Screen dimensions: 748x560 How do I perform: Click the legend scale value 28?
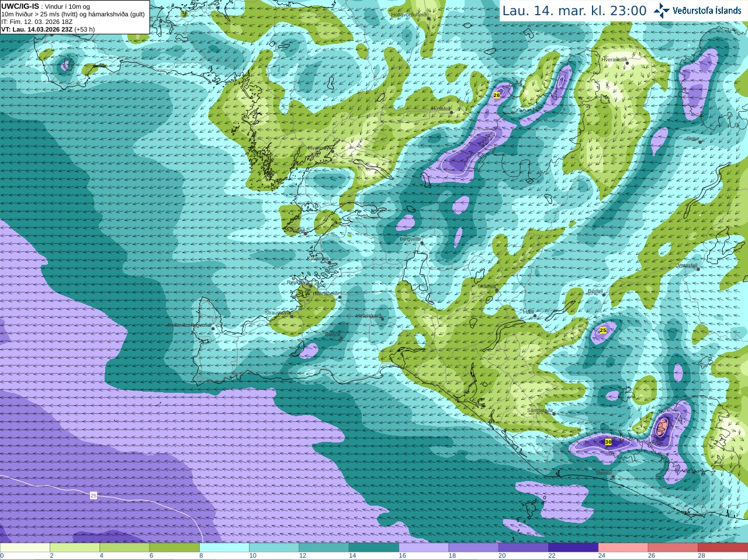[701, 556]
